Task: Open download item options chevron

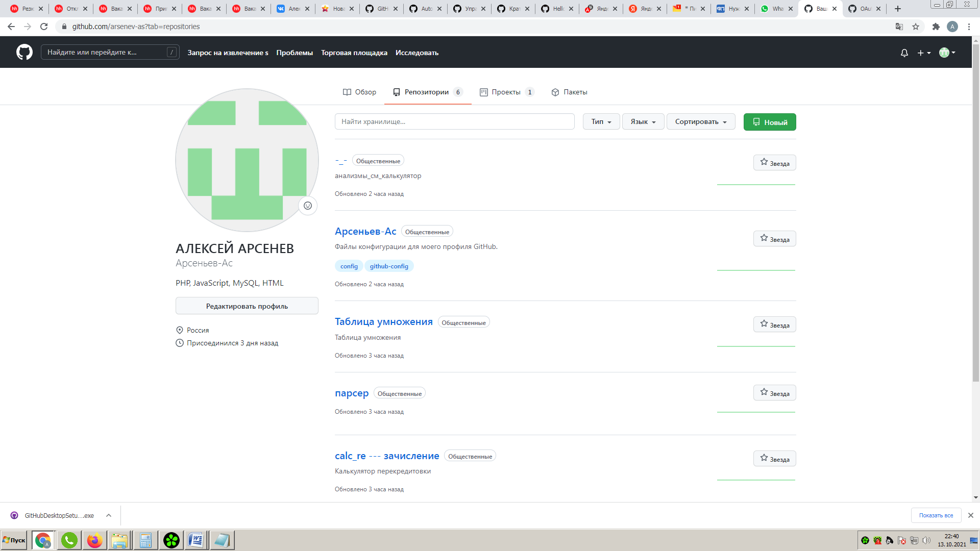Action: (x=109, y=515)
